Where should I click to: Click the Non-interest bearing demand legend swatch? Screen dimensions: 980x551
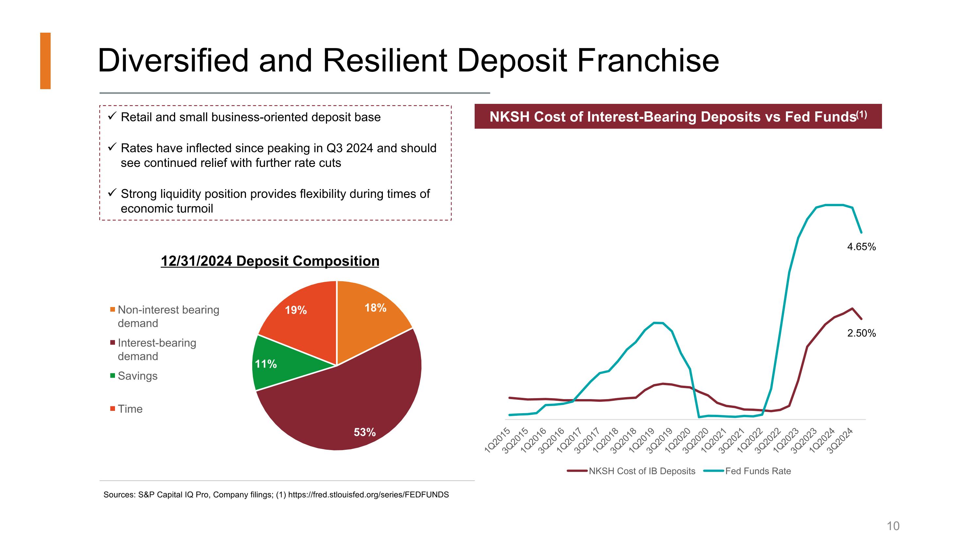(x=113, y=310)
